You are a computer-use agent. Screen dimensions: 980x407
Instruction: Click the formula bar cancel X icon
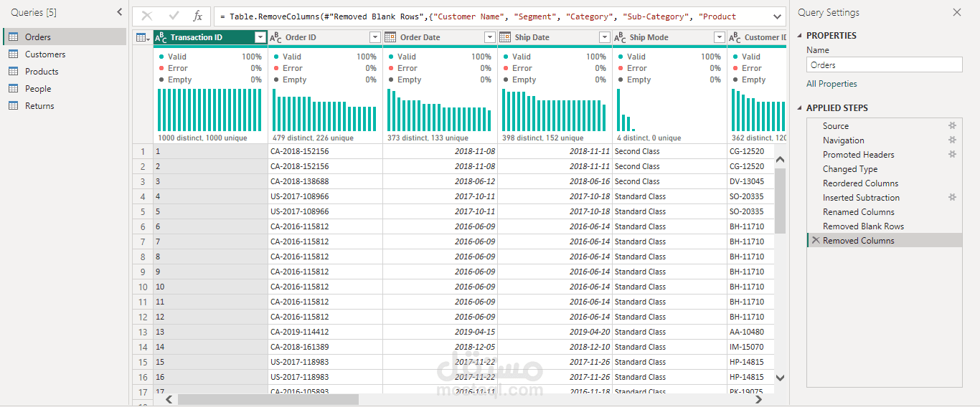[x=147, y=16]
